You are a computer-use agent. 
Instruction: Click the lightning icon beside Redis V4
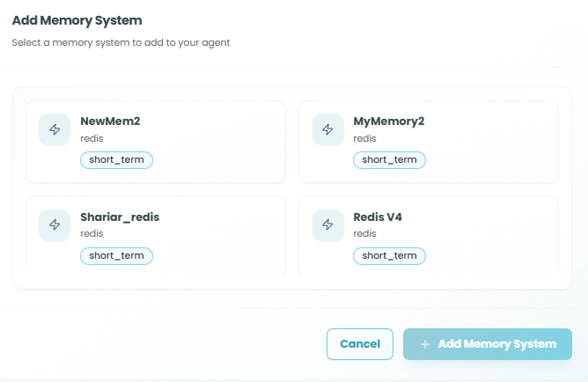pyautogui.click(x=327, y=225)
